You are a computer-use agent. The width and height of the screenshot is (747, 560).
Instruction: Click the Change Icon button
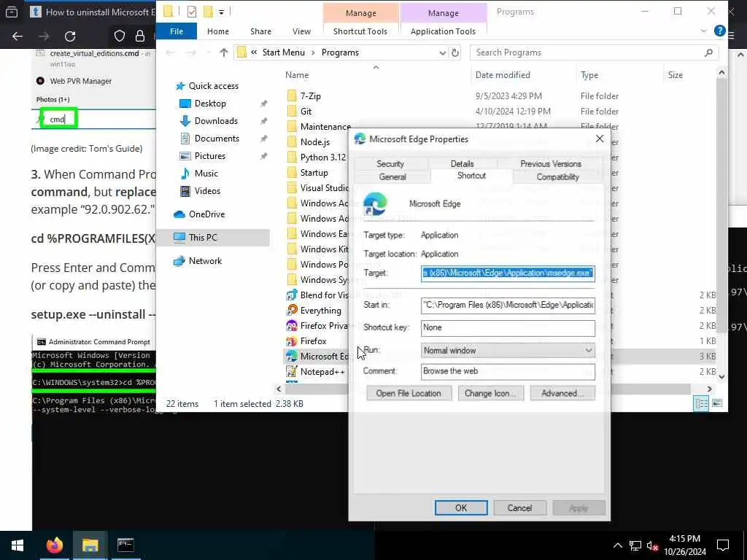pos(490,393)
